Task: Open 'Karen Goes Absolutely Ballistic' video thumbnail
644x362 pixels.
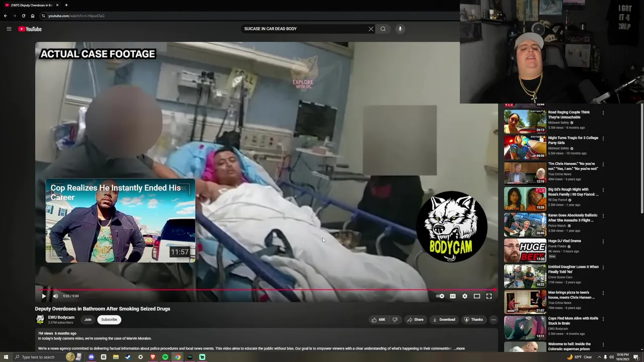Action: coord(525,225)
